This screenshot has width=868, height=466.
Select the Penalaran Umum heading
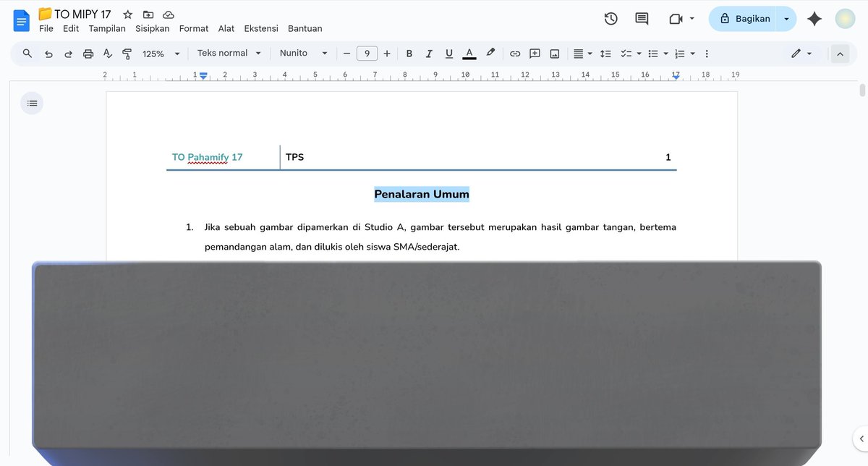tap(422, 194)
